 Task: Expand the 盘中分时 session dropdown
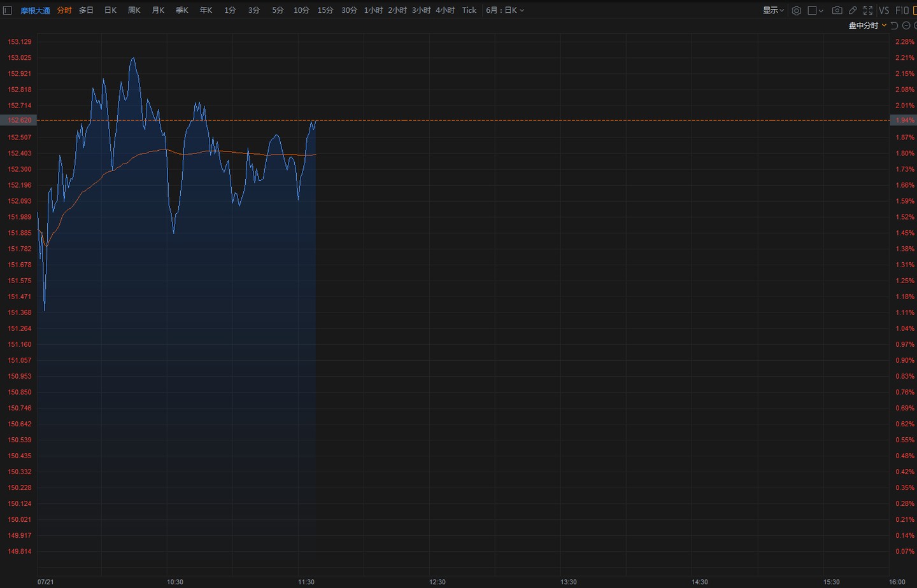(x=867, y=25)
